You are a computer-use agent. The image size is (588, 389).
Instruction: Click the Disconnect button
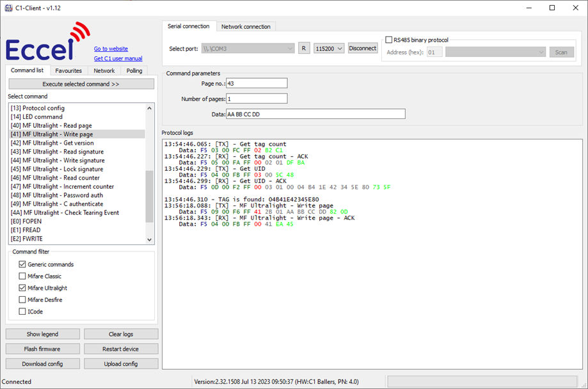[x=363, y=49]
